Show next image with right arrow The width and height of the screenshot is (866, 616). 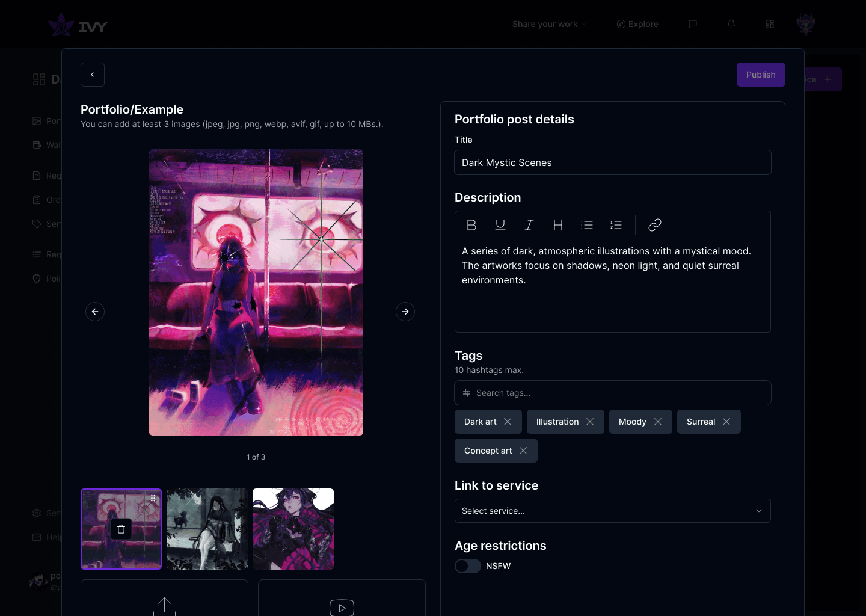[x=405, y=312]
